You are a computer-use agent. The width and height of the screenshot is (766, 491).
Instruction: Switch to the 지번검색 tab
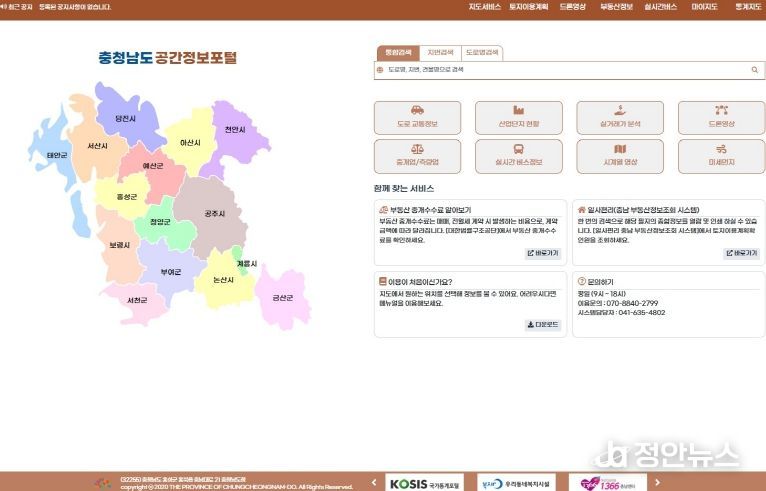pos(440,53)
